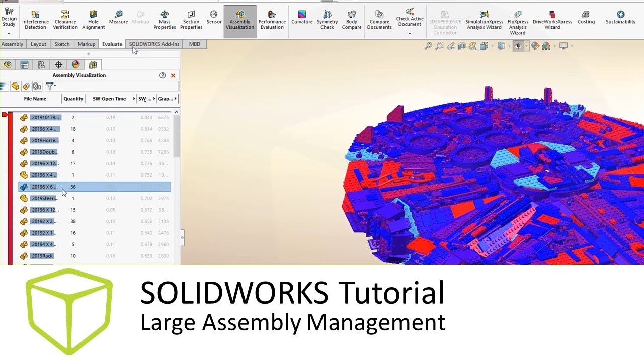Open Dynamic Annotation Views icon
Screen dimensions: 644x362
coord(472,46)
